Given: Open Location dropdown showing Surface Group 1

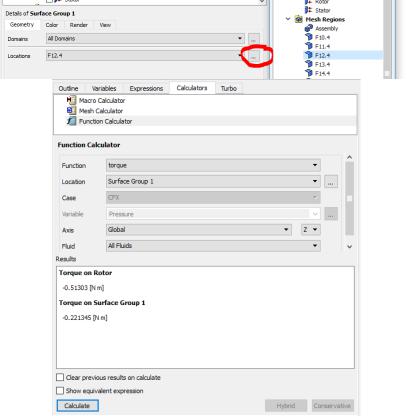Looking at the screenshot, I should (213, 181).
